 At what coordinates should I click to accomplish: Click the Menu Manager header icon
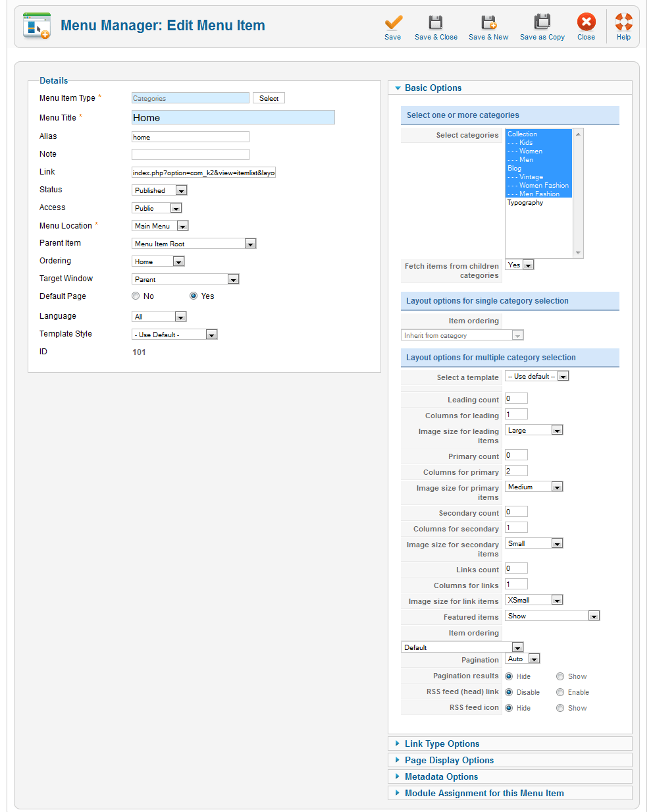pos(36,26)
